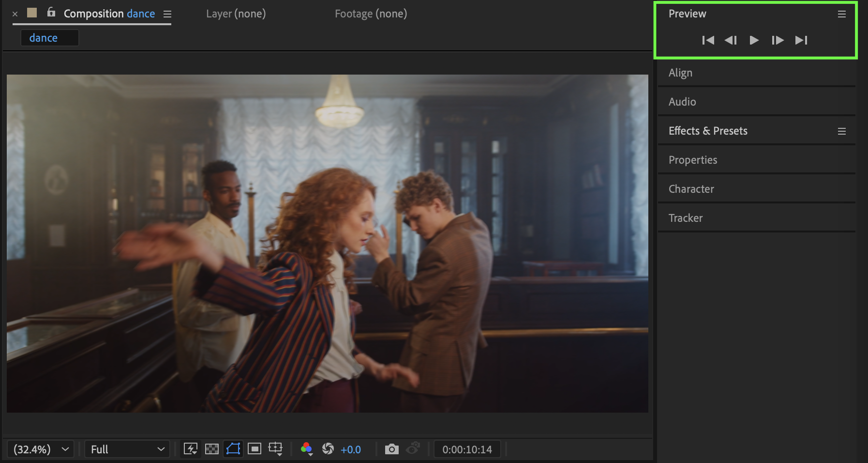Play the composition preview
868x463 pixels.
coord(754,40)
